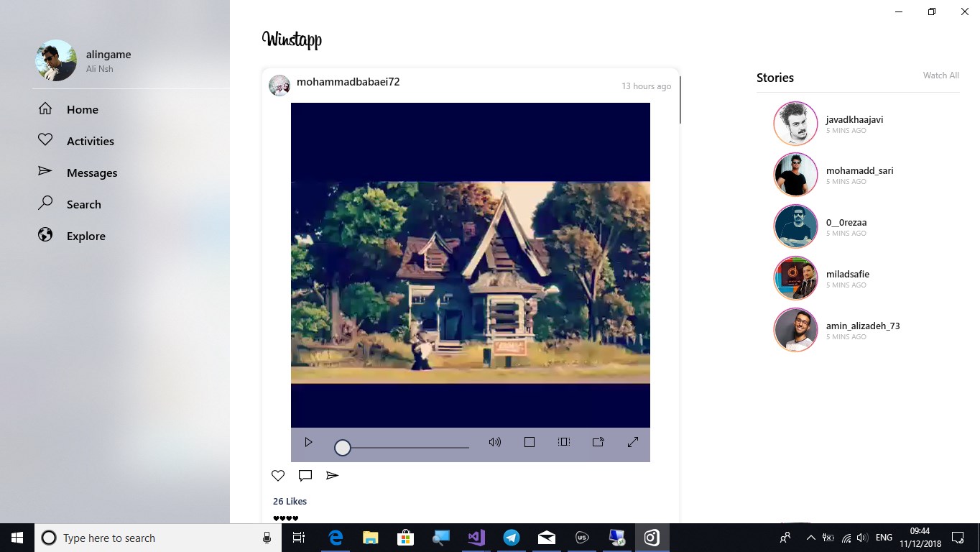Click the Messages paper plane icon
Viewport: 980px width, 552px height.
coord(45,171)
